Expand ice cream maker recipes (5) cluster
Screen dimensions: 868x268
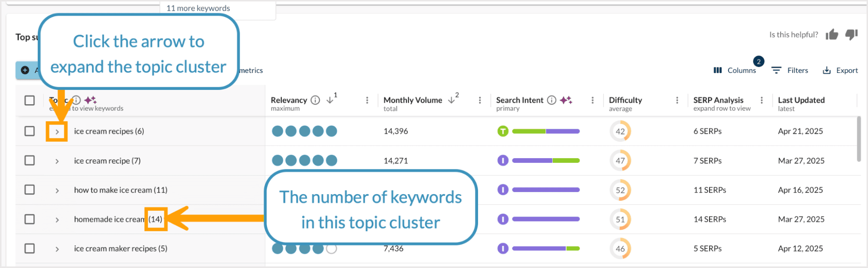point(57,249)
